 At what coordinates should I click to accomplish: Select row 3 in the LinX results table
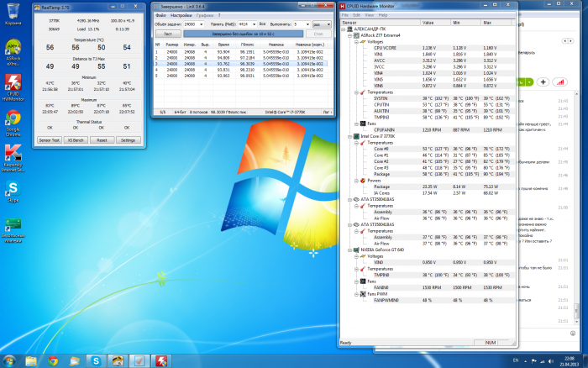pyautogui.click(x=241, y=64)
